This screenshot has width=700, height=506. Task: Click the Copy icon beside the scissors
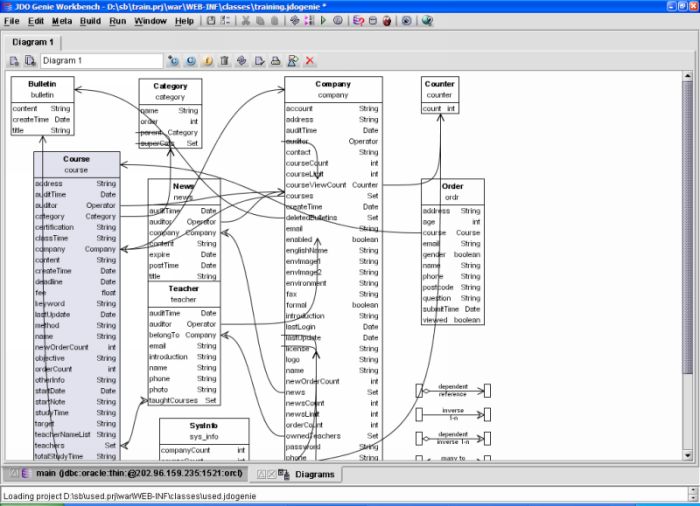coord(260,21)
